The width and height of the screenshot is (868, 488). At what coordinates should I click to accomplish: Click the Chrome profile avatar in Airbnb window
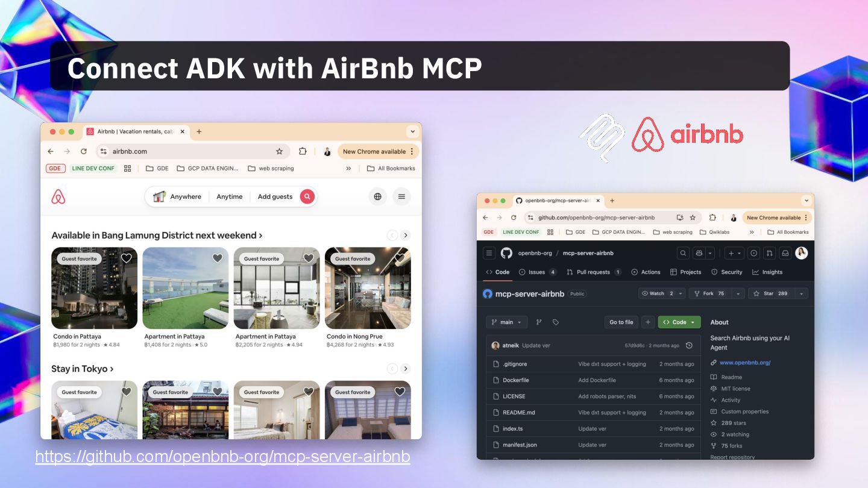pos(327,151)
